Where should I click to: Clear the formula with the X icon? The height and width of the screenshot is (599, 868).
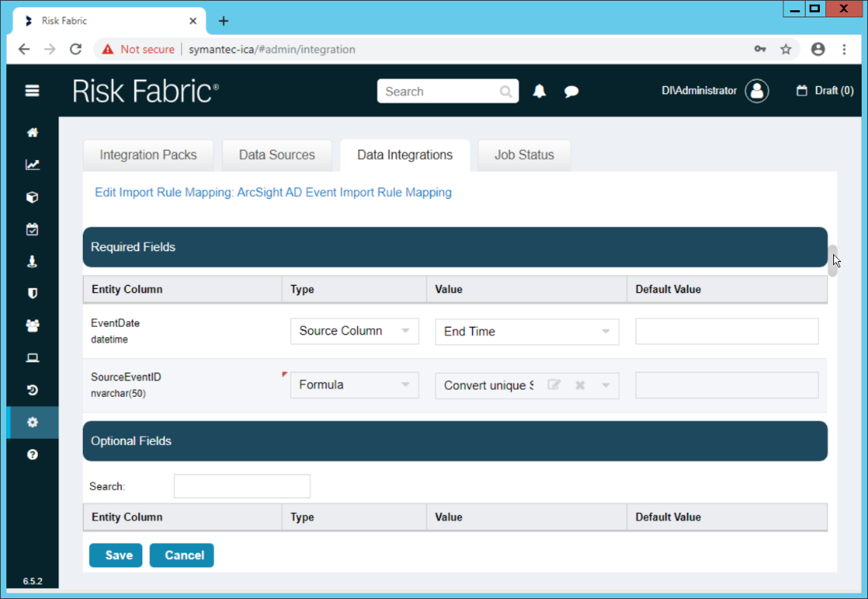(580, 385)
